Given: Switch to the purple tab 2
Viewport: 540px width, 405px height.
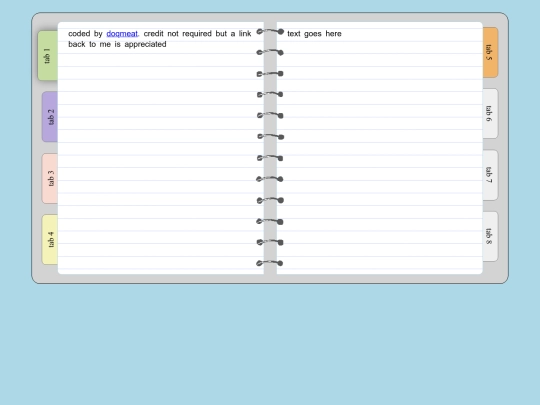Looking at the screenshot, I should pos(50,117).
